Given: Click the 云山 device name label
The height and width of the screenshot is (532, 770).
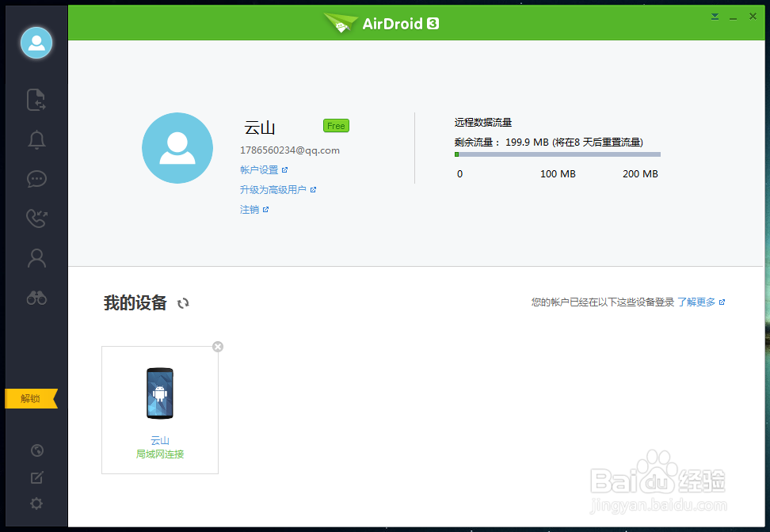Looking at the screenshot, I should point(160,441).
